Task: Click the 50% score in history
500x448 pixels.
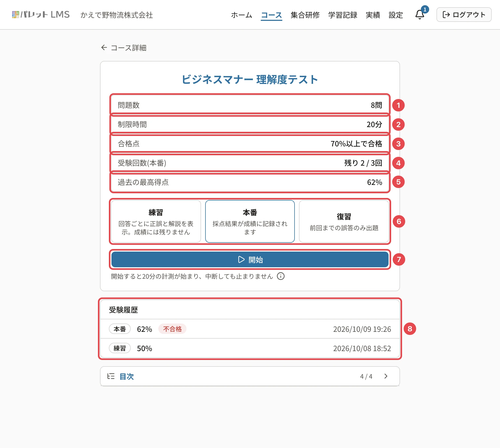Action: pyautogui.click(x=145, y=348)
